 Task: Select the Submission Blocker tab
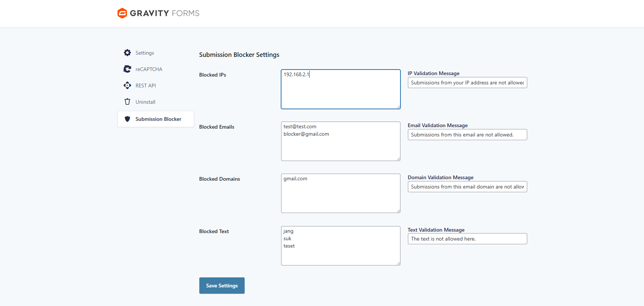click(156, 119)
